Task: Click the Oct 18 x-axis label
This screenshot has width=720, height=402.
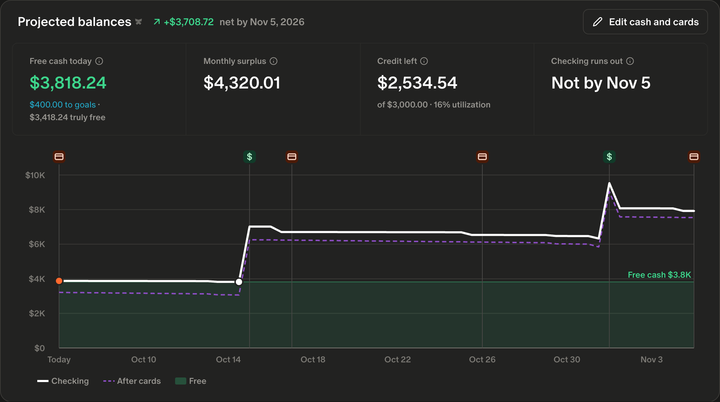Action: 313,359
